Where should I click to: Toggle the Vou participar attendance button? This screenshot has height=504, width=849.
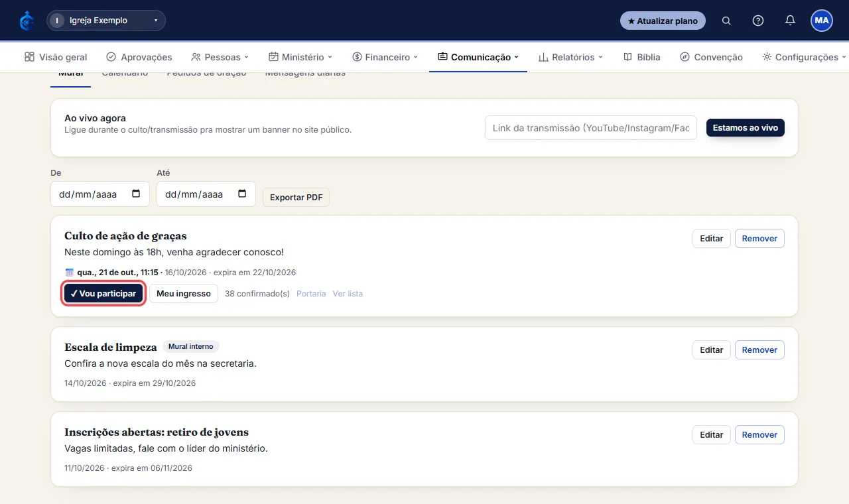click(103, 293)
